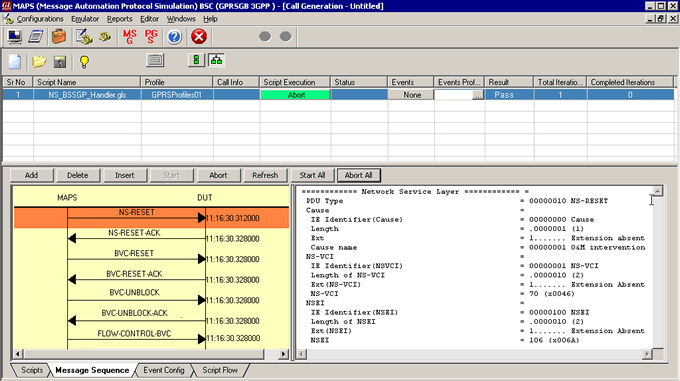Open the Help menu

coord(210,19)
